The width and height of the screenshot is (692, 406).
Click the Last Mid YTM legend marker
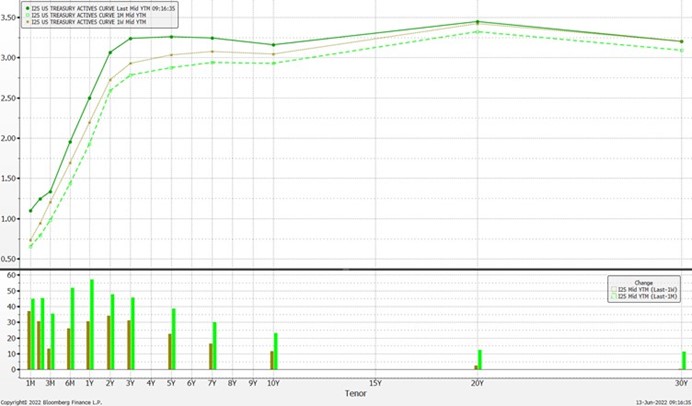coord(29,8)
